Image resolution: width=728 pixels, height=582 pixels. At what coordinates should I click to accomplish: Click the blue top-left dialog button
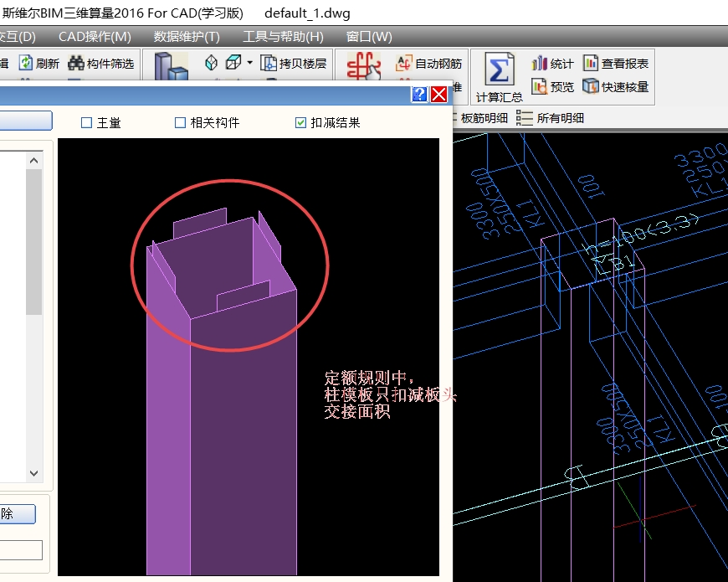[x=26, y=121]
